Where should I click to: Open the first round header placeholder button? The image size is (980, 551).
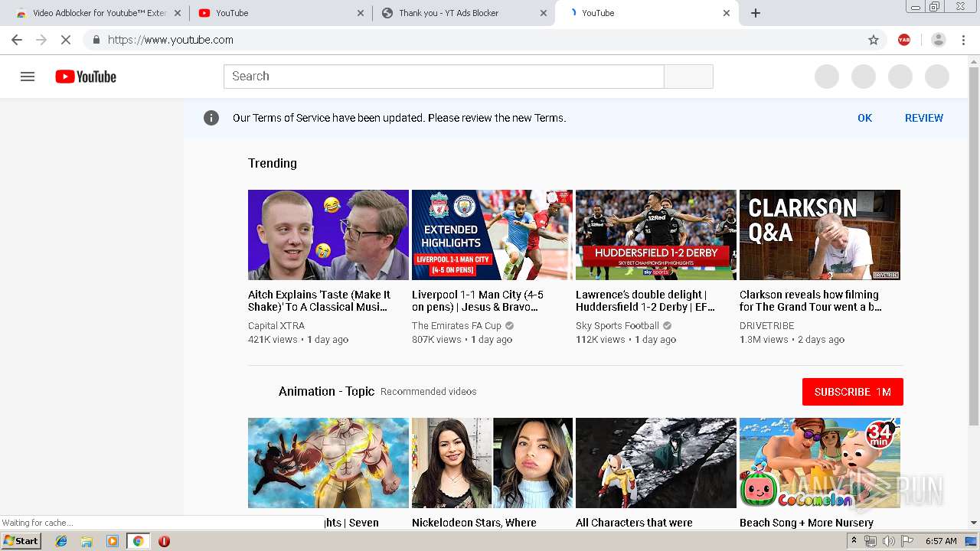coord(827,77)
